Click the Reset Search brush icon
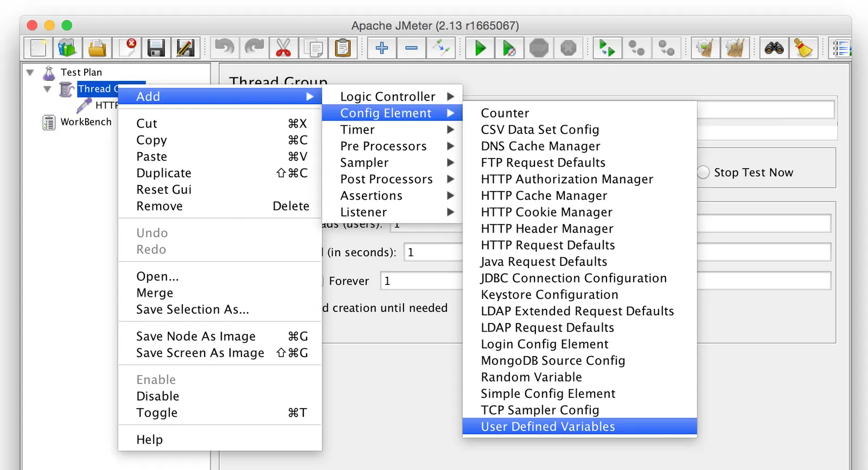Viewport: 868px width, 470px height. (x=803, y=48)
